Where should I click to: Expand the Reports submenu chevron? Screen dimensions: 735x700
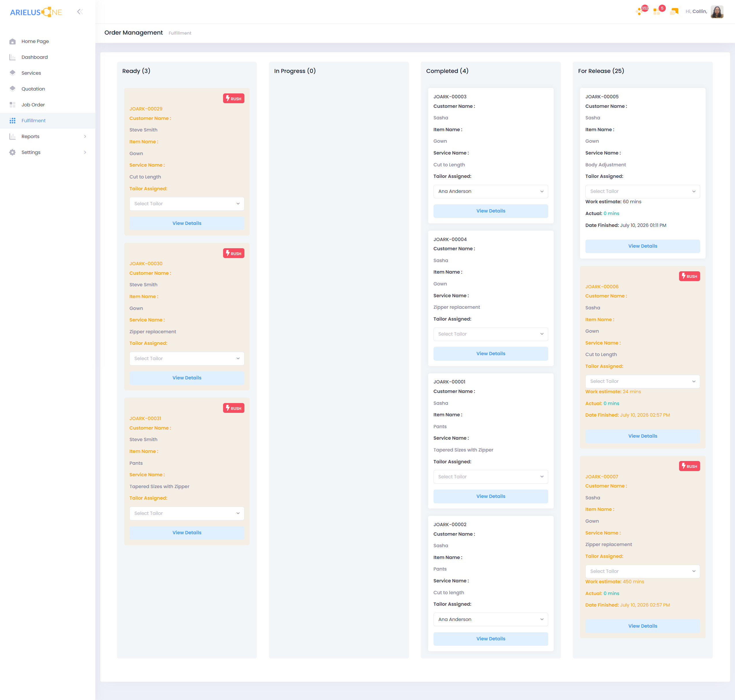[x=85, y=137]
